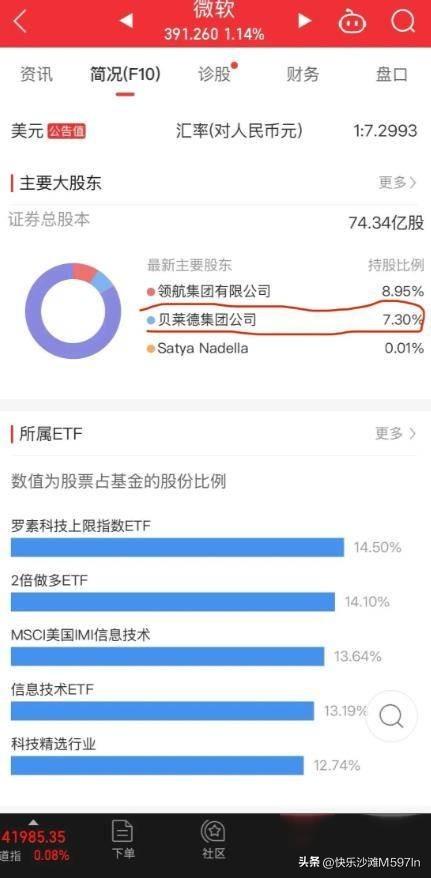The image size is (431, 878).
Task: Switch to the 盘口 tab
Action: coord(392,74)
